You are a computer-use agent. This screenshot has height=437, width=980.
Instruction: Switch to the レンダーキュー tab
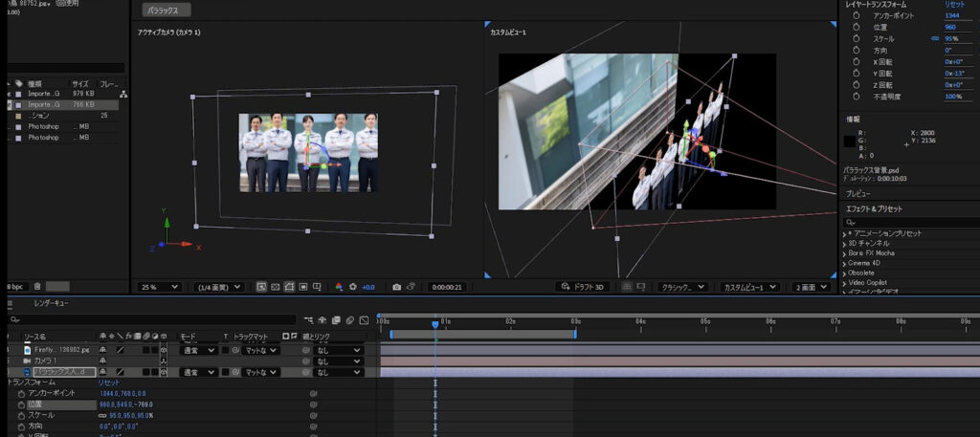[x=51, y=303]
